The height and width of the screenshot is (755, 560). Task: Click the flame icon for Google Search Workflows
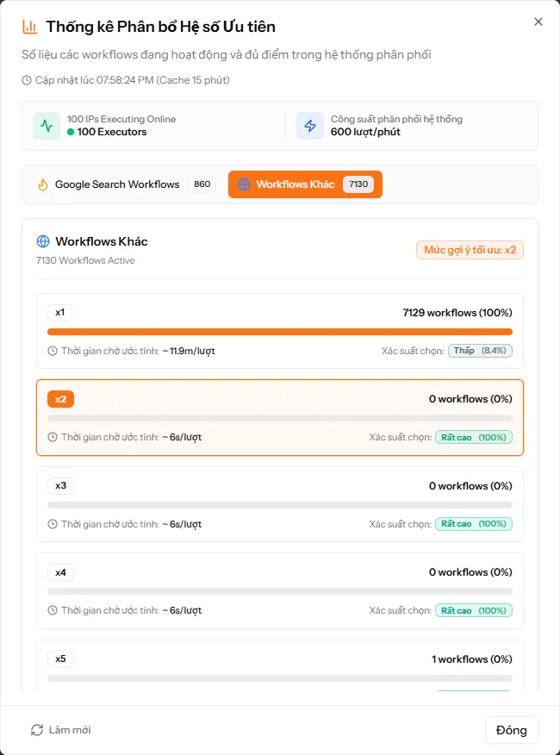pos(43,184)
